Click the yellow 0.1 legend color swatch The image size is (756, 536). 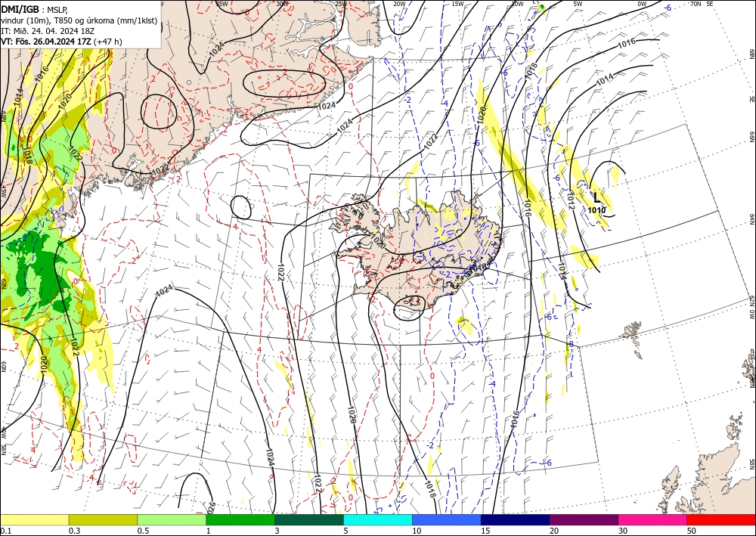[x=34, y=519]
